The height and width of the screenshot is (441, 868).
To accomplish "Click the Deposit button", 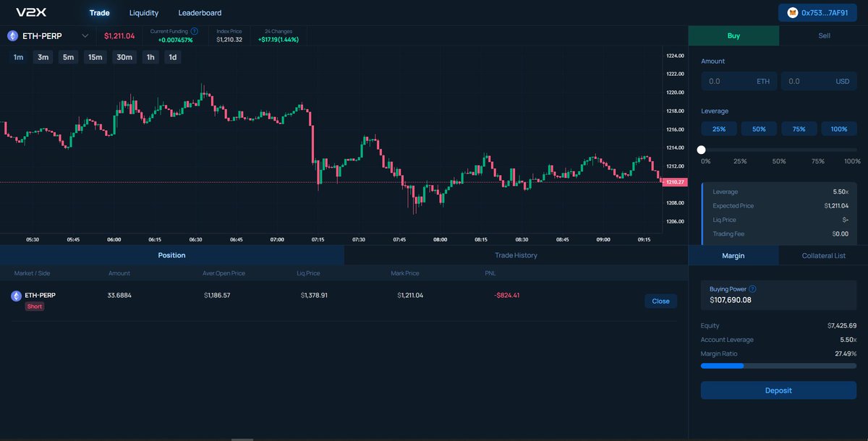I will click(x=778, y=390).
